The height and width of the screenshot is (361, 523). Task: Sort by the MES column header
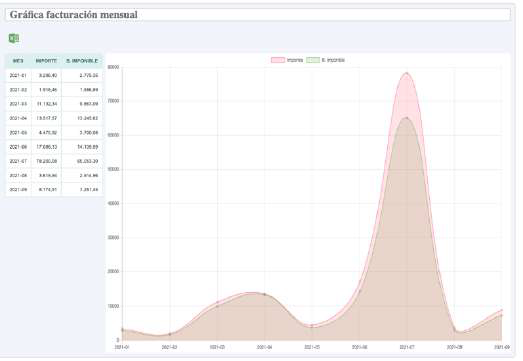click(18, 61)
